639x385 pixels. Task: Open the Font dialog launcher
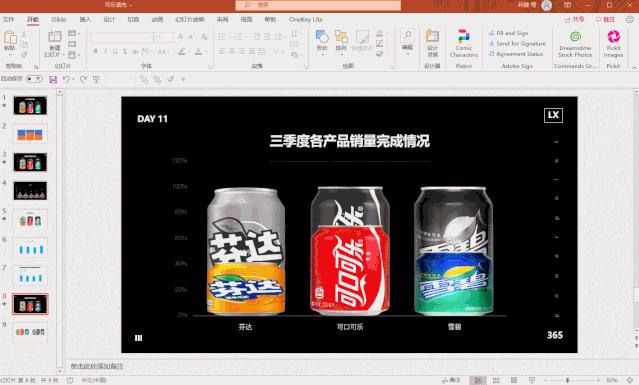click(210, 67)
